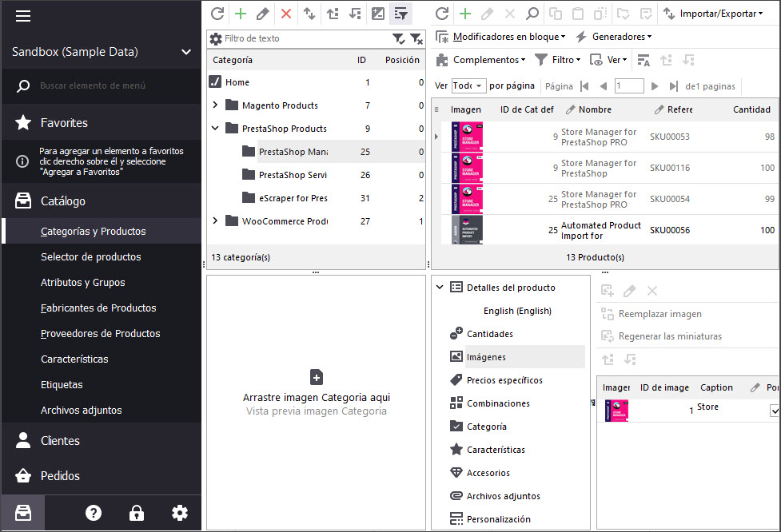
Task: Click Reemplazar imagen
Action: point(651,314)
